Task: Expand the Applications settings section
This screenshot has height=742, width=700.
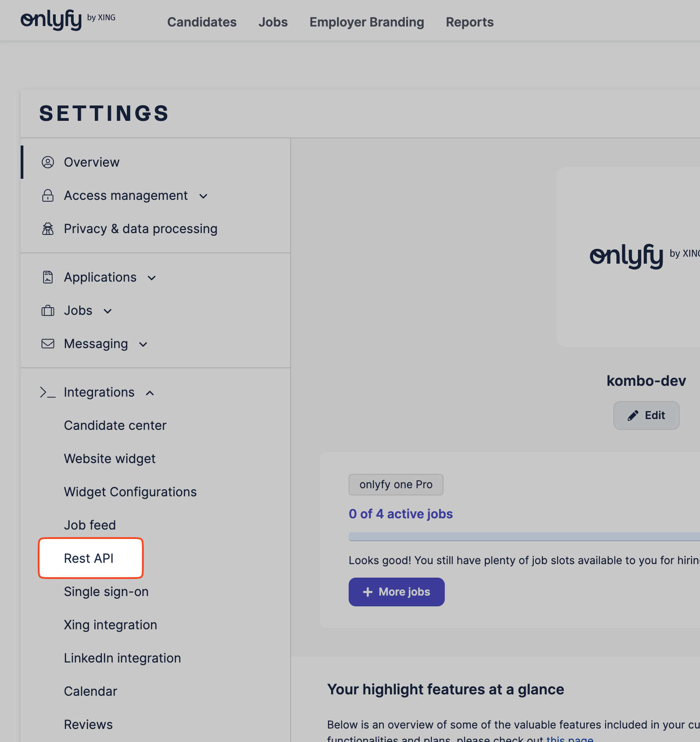Action: coord(152,278)
